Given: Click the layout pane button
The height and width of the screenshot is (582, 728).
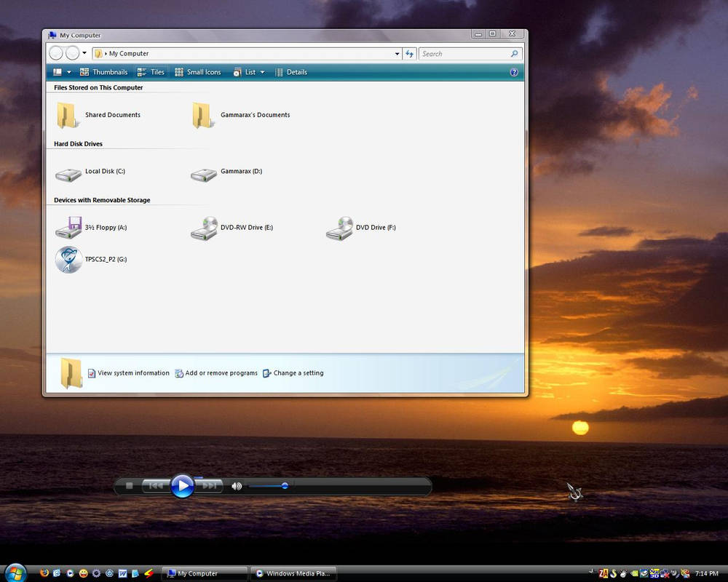Looking at the screenshot, I should 58,72.
